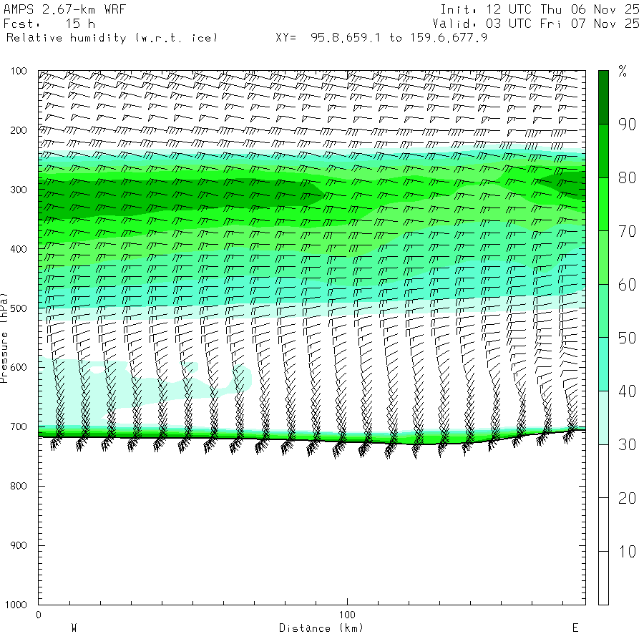
Task: Click the 700 hPa pressure axis label
Action: click(x=19, y=427)
